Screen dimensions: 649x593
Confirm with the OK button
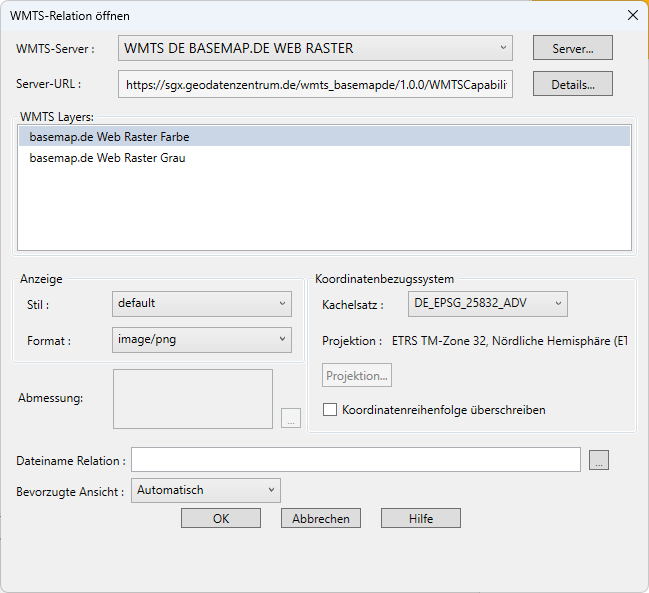[x=221, y=518]
